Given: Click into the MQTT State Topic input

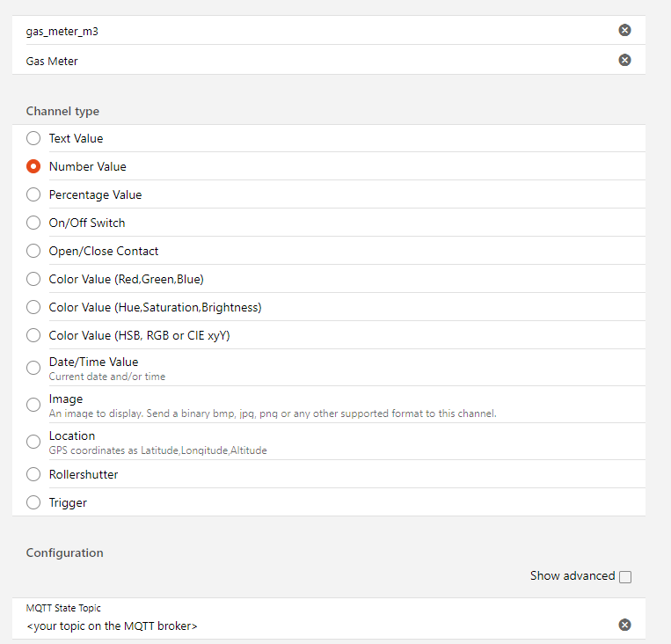Looking at the screenshot, I should pyautogui.click(x=308, y=626).
